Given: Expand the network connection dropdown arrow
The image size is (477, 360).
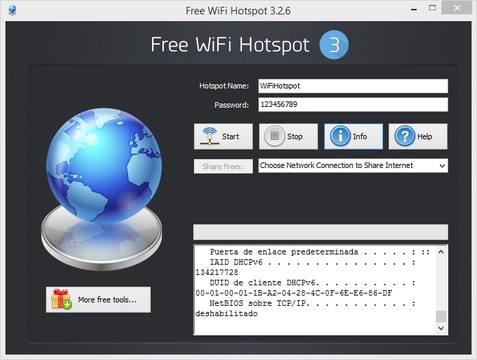Looking at the screenshot, I should point(442,166).
